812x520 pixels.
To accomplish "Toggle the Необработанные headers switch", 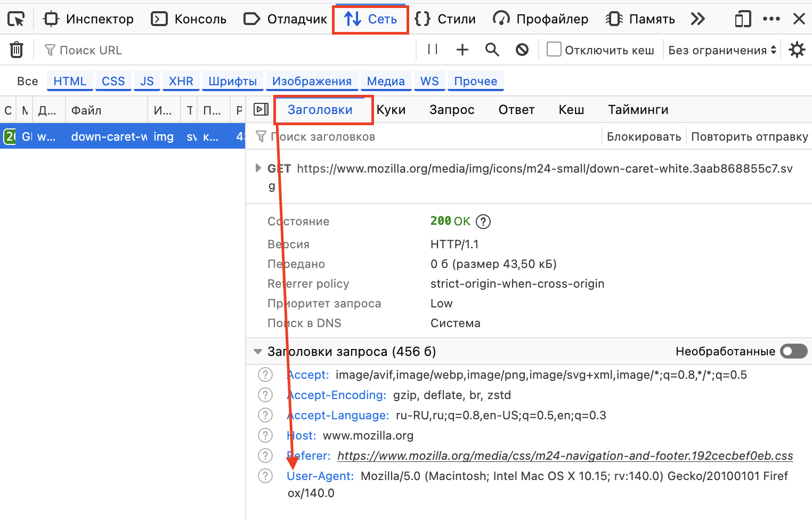I will point(793,351).
